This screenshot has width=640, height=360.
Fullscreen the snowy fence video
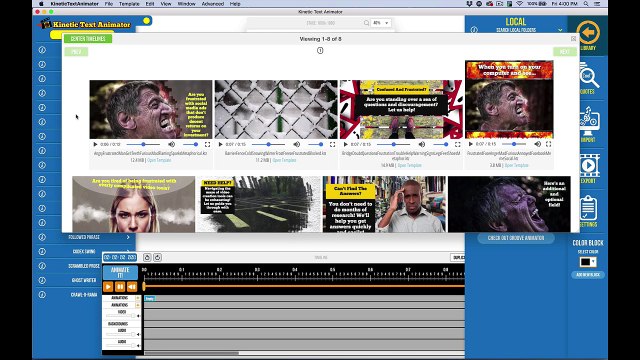click(333, 144)
